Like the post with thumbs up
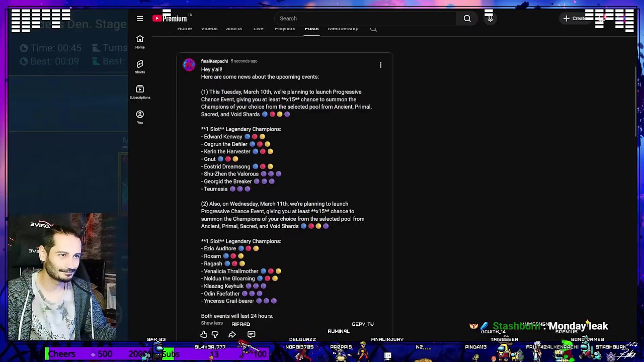This screenshot has height=362, width=644. (x=204, y=334)
